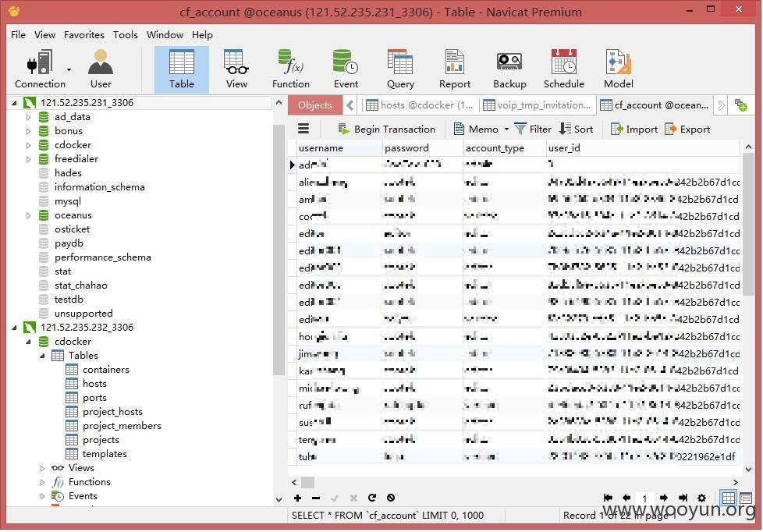763x532 pixels.
Task: Open the Tools menu
Action: coord(126,34)
